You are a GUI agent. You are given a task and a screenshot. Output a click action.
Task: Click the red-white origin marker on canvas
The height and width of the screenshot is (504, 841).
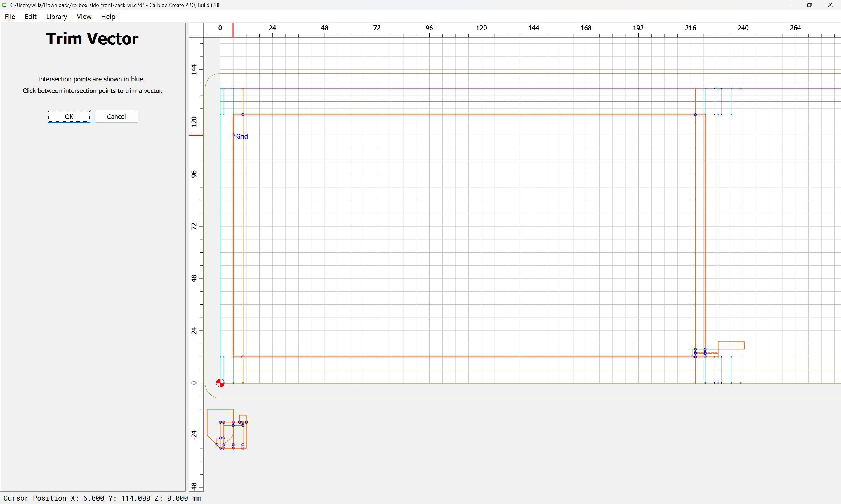(220, 383)
